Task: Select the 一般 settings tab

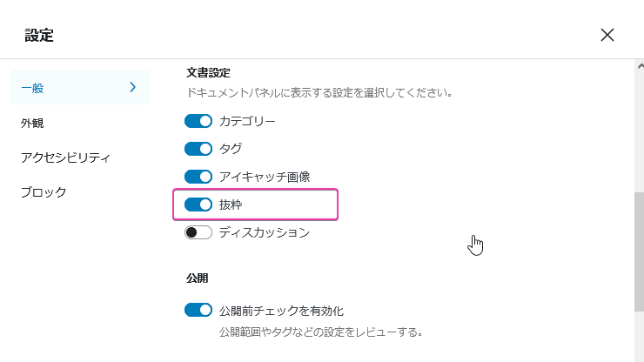Action: click(x=33, y=87)
